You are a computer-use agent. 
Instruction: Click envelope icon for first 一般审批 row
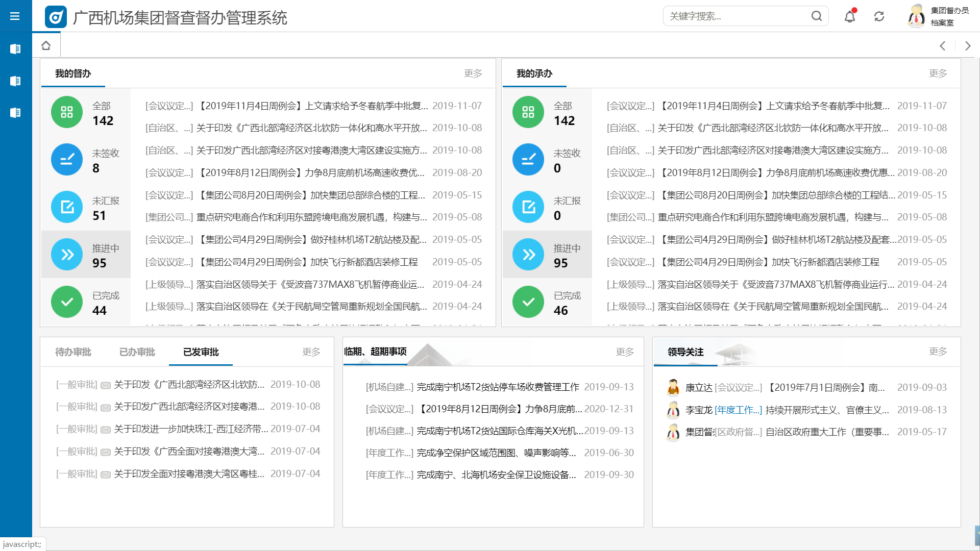[x=106, y=385]
